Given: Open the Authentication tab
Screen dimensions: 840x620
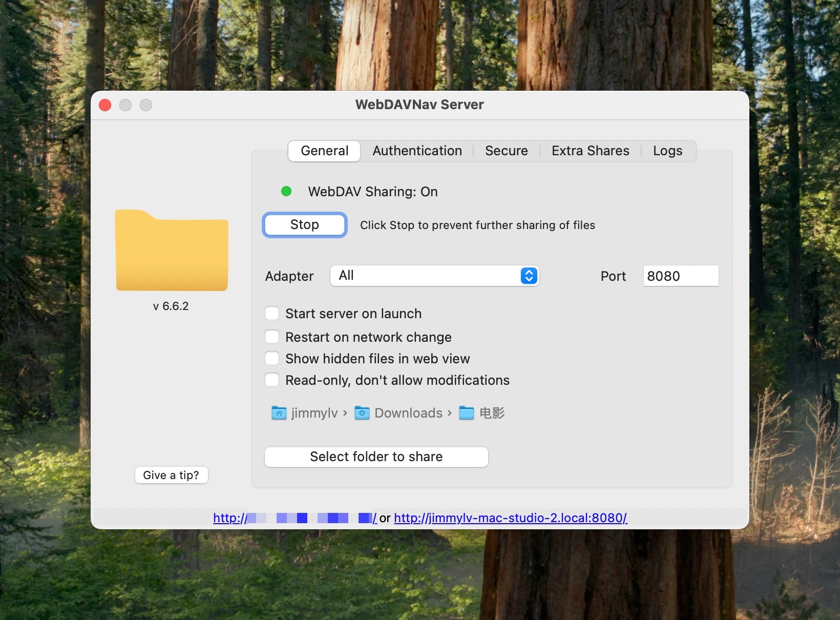Looking at the screenshot, I should coord(417,151).
